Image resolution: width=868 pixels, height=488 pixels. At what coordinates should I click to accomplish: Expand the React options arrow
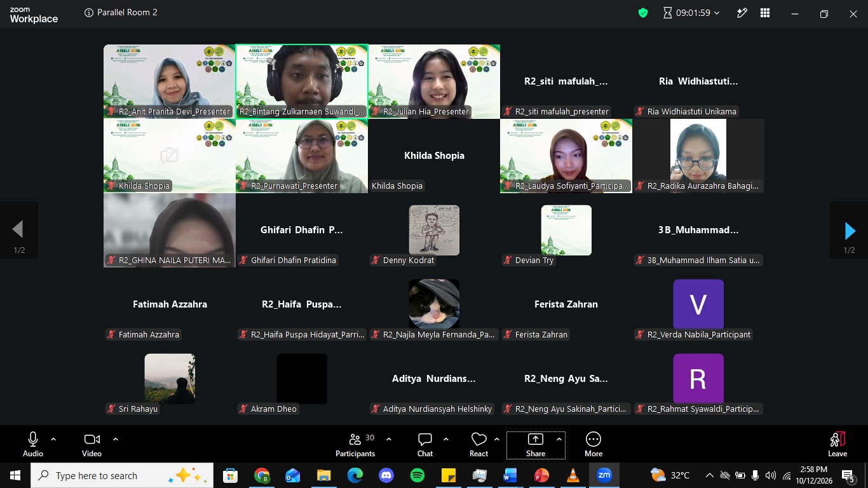[x=497, y=439]
